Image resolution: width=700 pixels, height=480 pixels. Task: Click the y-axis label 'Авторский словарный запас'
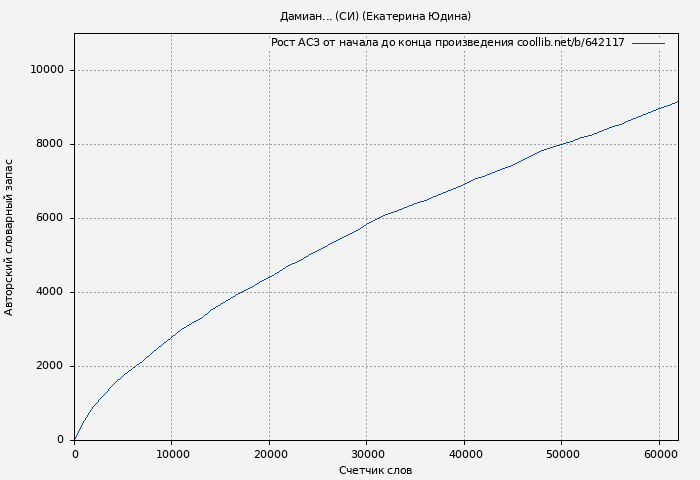[x=10, y=237]
